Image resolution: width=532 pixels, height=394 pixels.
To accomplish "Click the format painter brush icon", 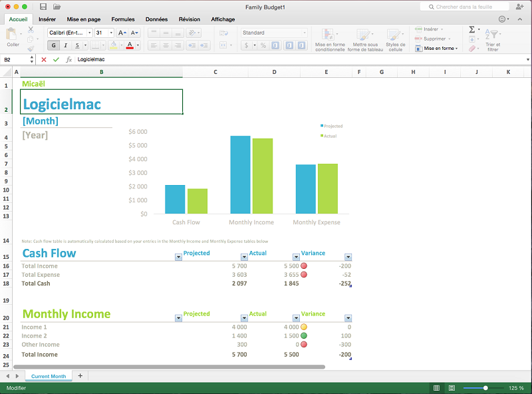I will point(31,49).
